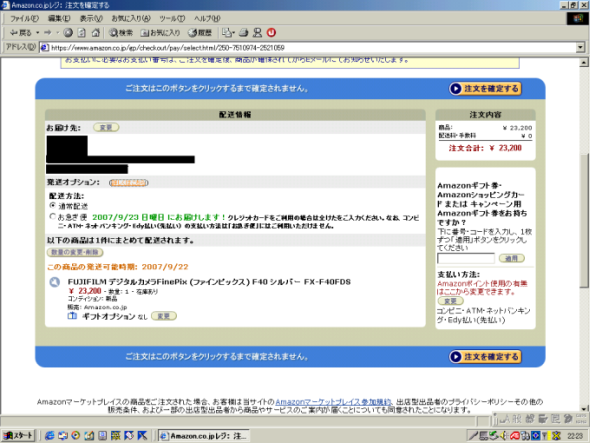This screenshot has width=590, height=443.
Task: Open the address bar URL dropdown
Action: pyautogui.click(x=580, y=47)
